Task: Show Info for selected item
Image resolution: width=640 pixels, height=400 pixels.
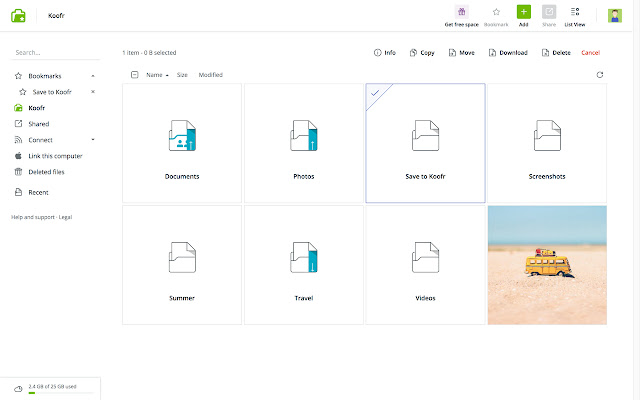Action: pyautogui.click(x=385, y=53)
